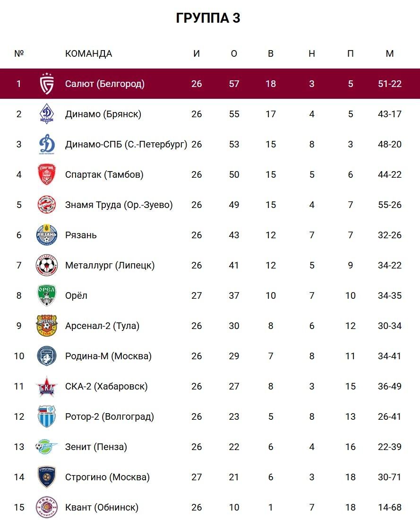Click the О points column header
This screenshot has width=420, height=520.
click(x=234, y=53)
